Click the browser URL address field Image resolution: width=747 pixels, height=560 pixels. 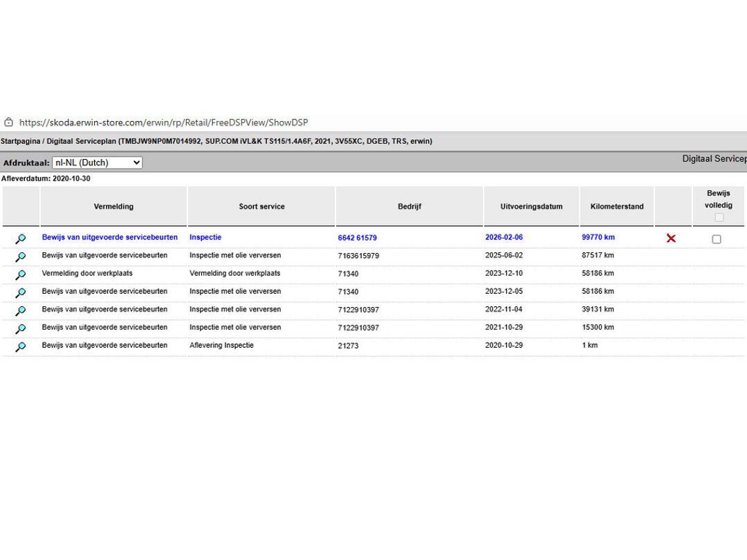point(163,122)
